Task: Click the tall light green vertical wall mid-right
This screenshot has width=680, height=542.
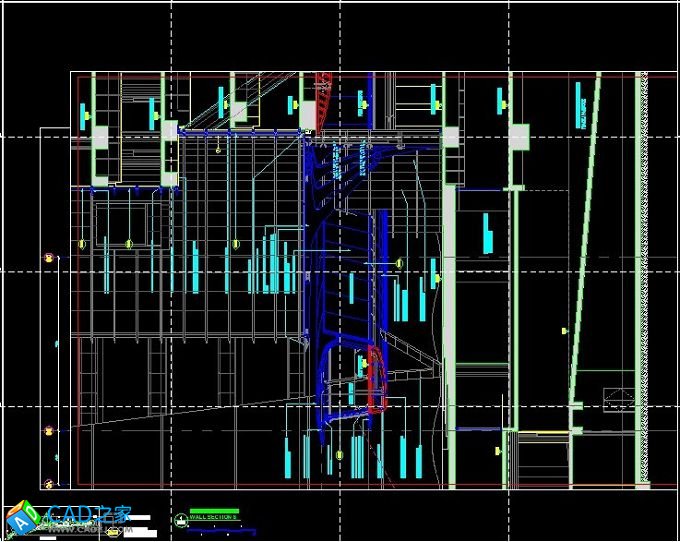Action: [x=449, y=300]
